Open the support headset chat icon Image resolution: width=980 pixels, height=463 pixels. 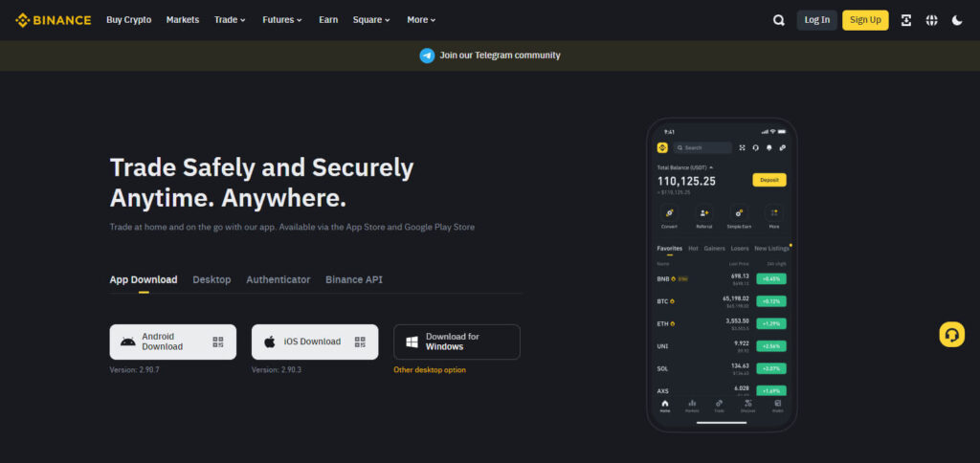click(952, 335)
